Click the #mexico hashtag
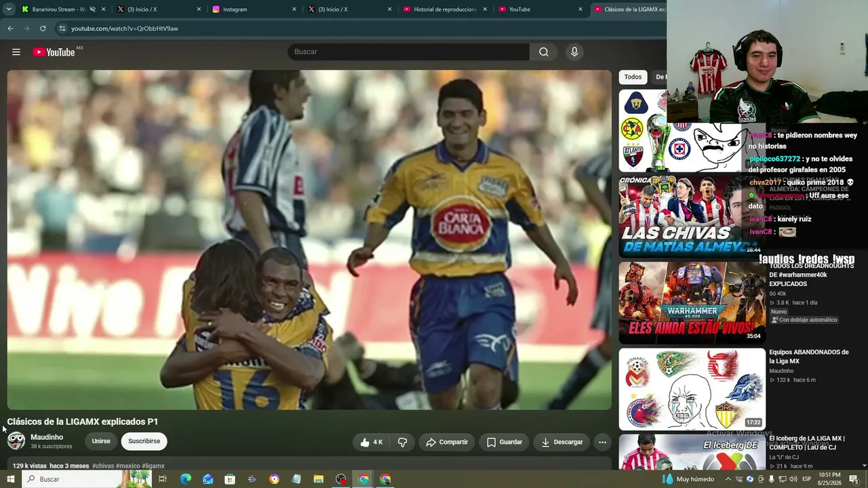 click(128, 466)
